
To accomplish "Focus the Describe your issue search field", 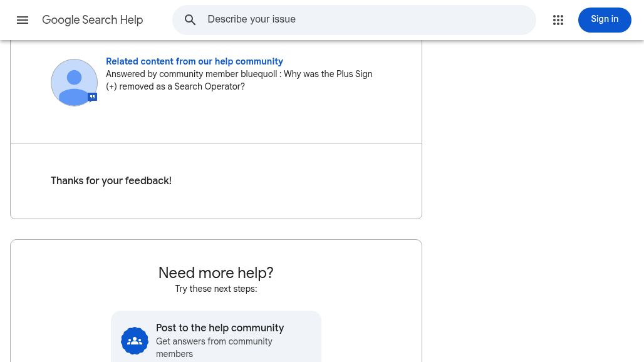I will click(x=366, y=20).
